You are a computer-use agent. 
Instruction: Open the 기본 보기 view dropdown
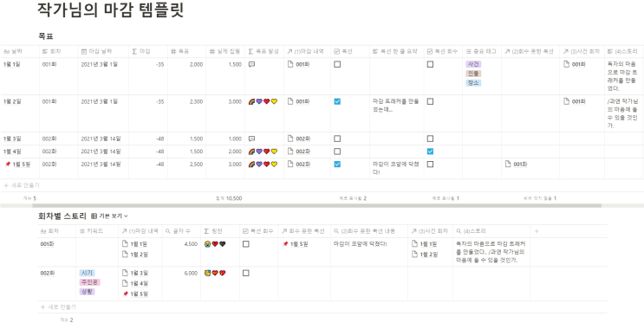[x=109, y=216]
